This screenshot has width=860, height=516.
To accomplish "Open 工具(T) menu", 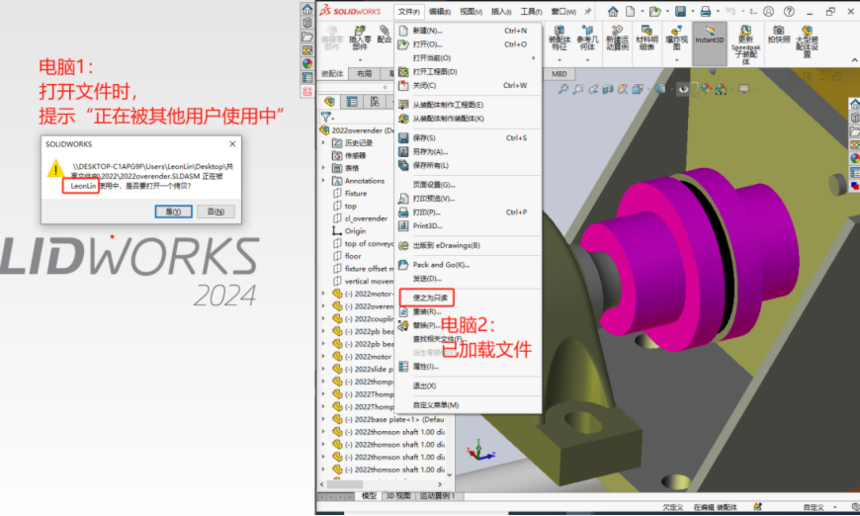I will 531,12.
